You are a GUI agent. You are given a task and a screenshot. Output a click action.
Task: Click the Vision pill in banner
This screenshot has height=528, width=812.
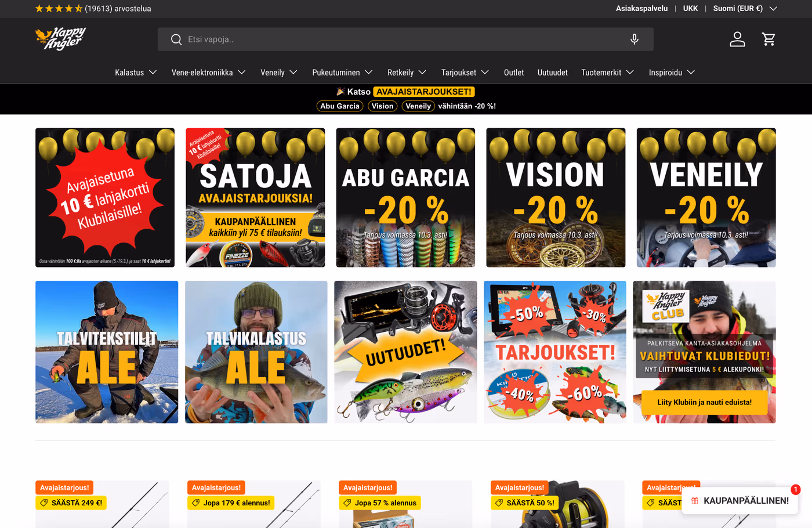pos(383,106)
